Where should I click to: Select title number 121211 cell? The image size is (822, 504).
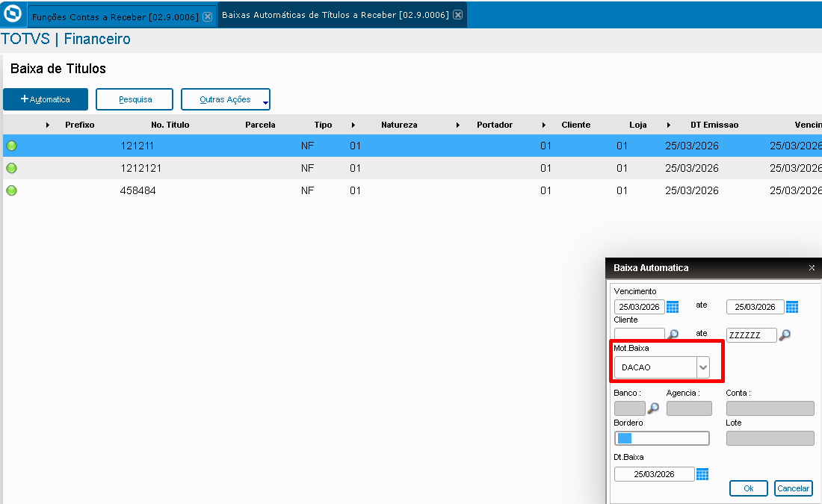point(137,146)
